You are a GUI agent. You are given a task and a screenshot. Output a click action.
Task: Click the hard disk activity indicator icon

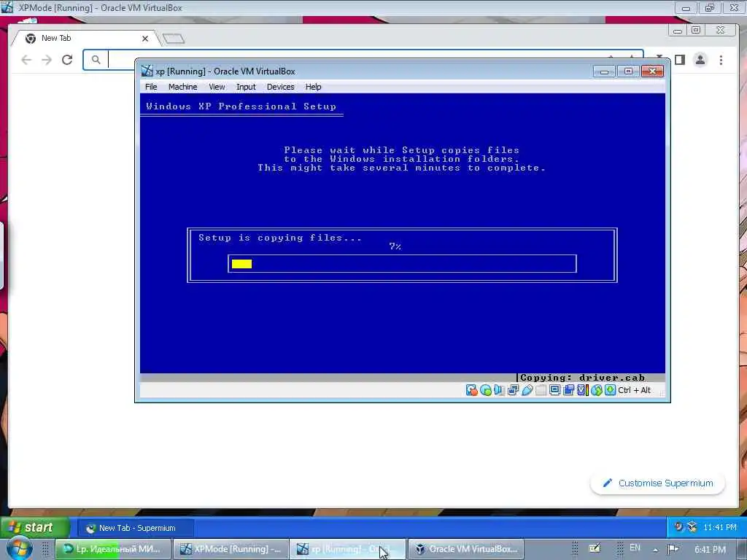pos(472,391)
